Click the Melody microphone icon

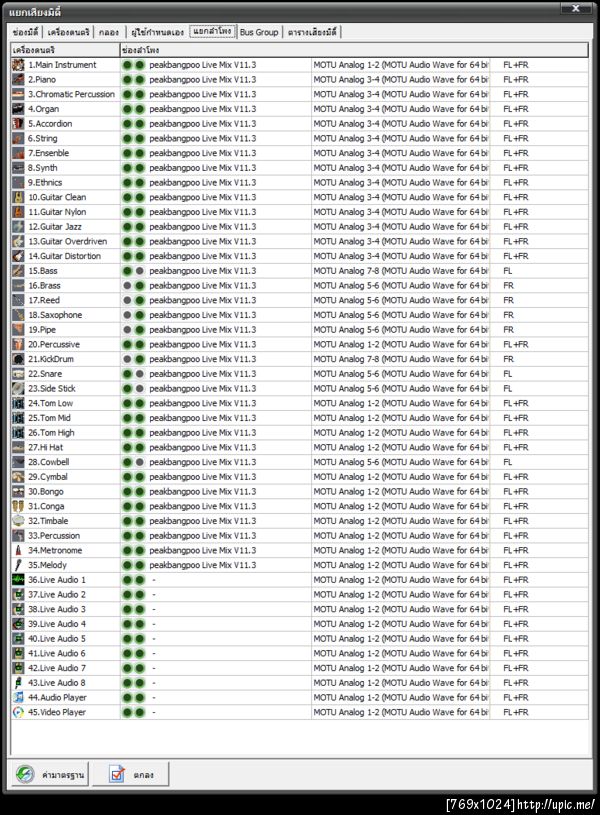pyautogui.click(x=18, y=565)
